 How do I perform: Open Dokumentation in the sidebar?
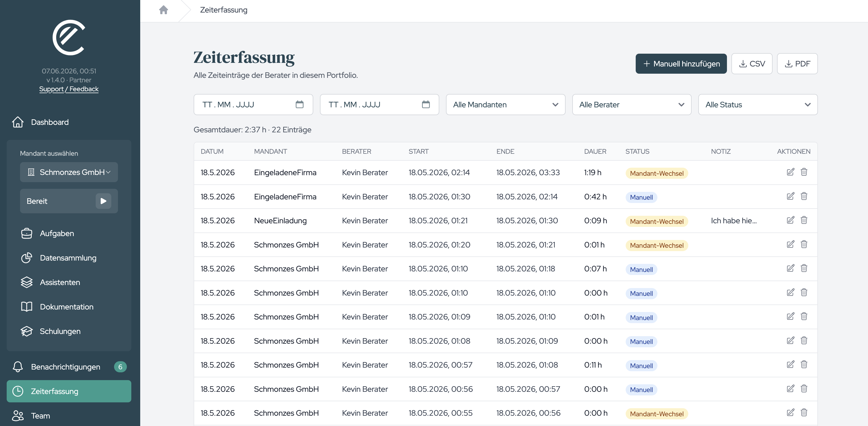click(x=69, y=307)
